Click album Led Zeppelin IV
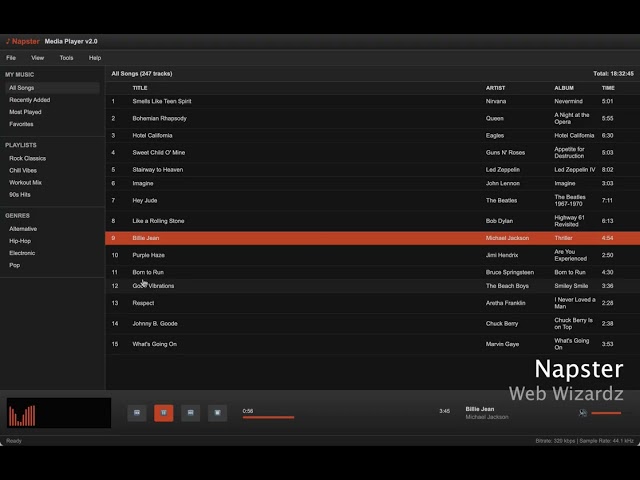640x480 pixels. [575, 170]
